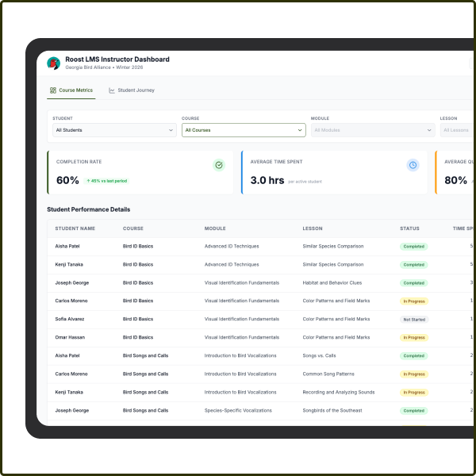This screenshot has width=476, height=476.
Task: Click Species-Specific Vocalizations module cell
Action: [238, 410]
